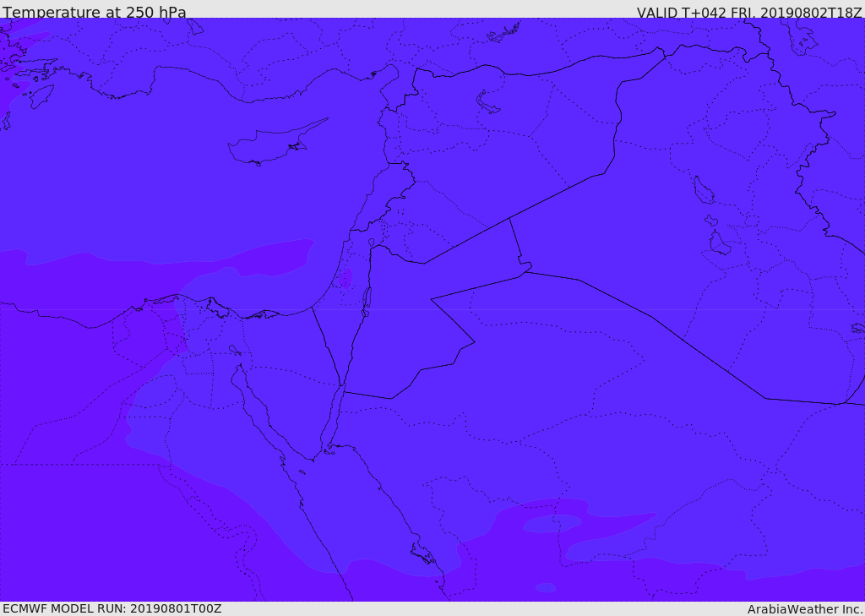Click the 'Temperature at 250 hPa' title text
Viewport: 865px width, 616px height.
(x=95, y=12)
